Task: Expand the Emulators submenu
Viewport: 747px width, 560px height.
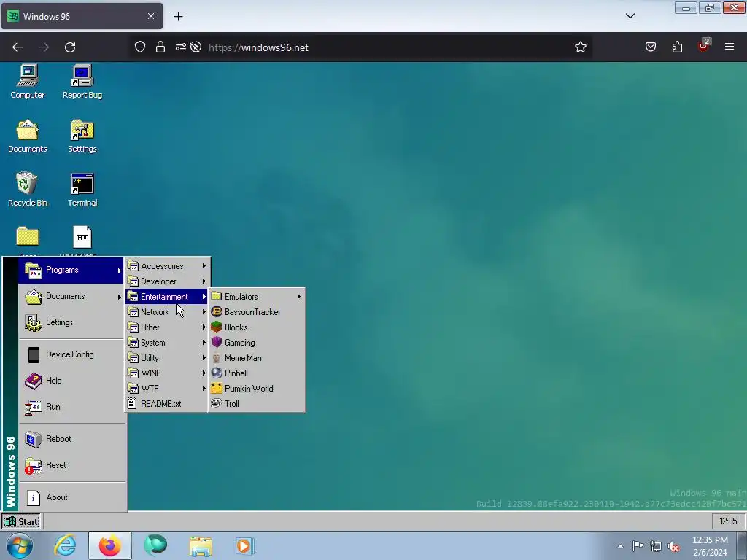Action: (x=257, y=296)
